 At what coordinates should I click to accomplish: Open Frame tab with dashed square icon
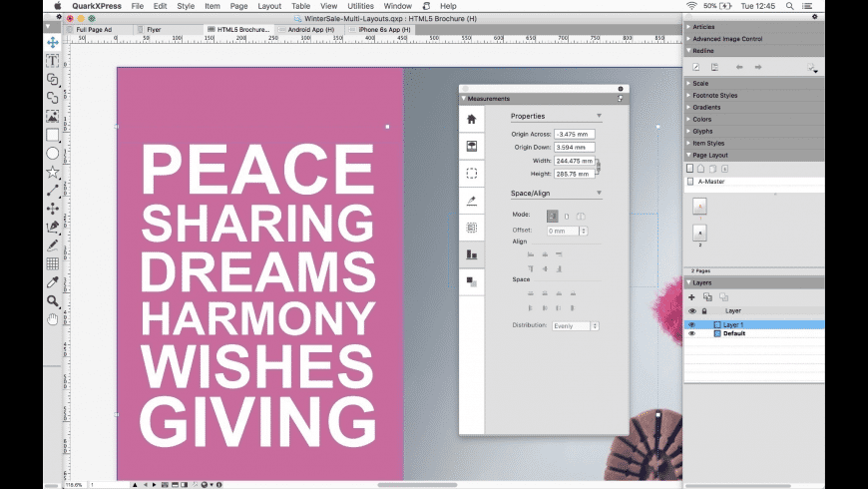coord(472,174)
